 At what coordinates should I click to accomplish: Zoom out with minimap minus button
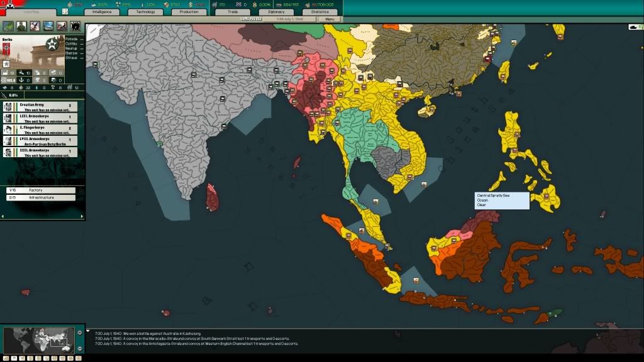pyautogui.click(x=79, y=349)
